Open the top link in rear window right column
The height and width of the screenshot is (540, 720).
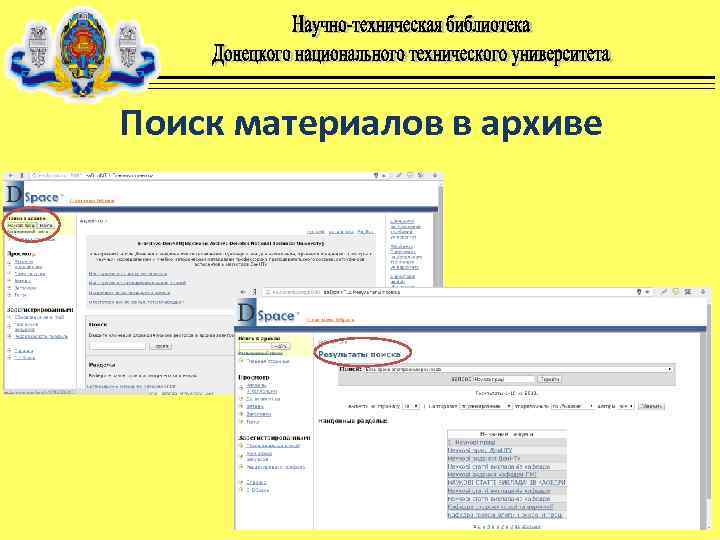tap(405, 230)
